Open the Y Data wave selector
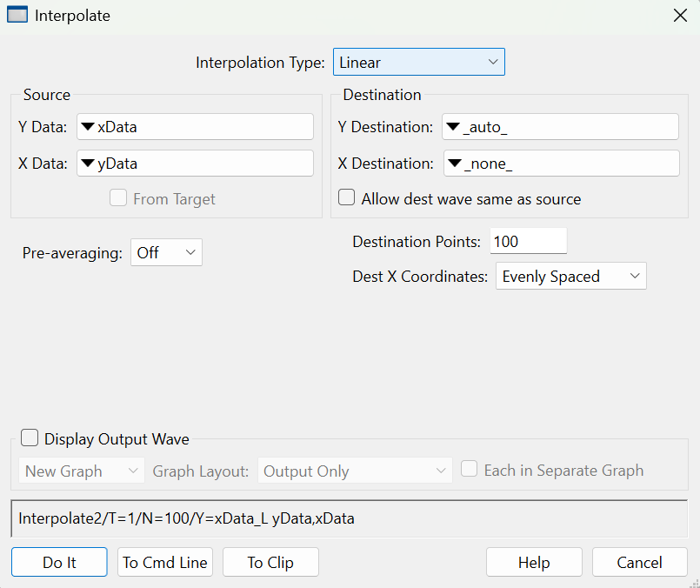Image resolution: width=700 pixels, height=588 pixels. coord(195,127)
